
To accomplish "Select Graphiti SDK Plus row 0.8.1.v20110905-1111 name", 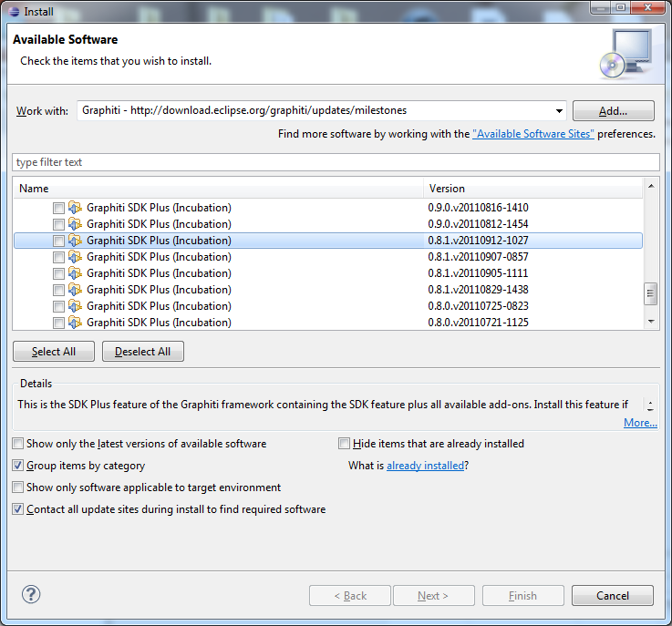I will click(159, 273).
